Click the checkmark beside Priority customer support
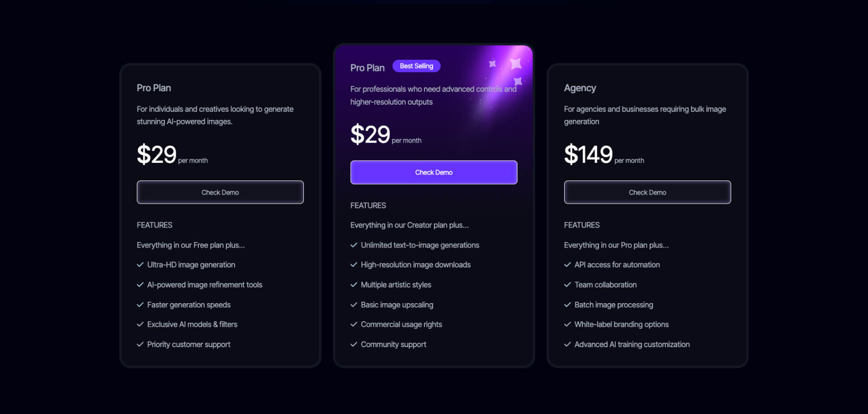This screenshot has width=868, height=414. point(140,344)
